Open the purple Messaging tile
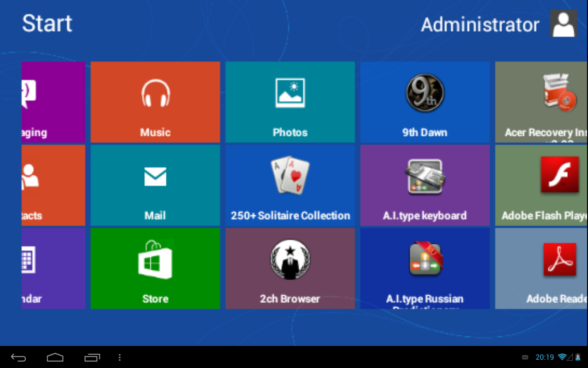The height and width of the screenshot is (368, 588). coord(53,102)
